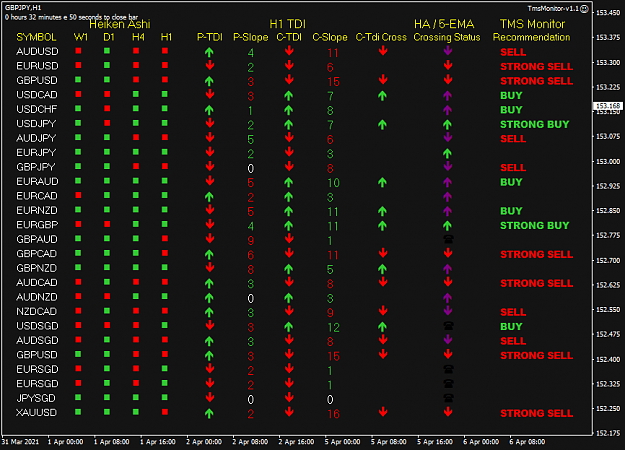Image resolution: width=625 pixels, height=450 pixels.
Task: Click the C-Slope value 16 for XAUUSD
Action: coord(333,414)
